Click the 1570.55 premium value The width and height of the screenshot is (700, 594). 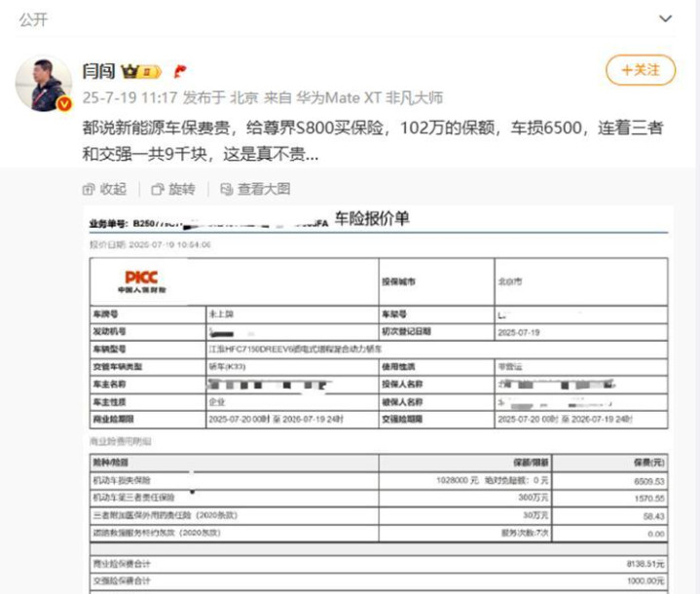tap(649, 499)
